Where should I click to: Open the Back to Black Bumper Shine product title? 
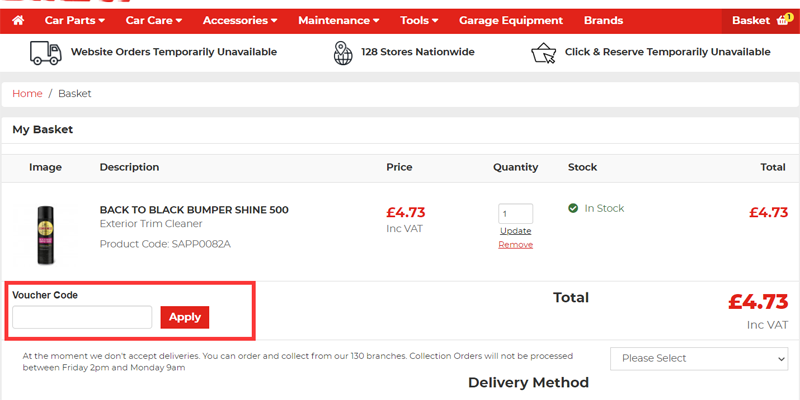tap(194, 210)
